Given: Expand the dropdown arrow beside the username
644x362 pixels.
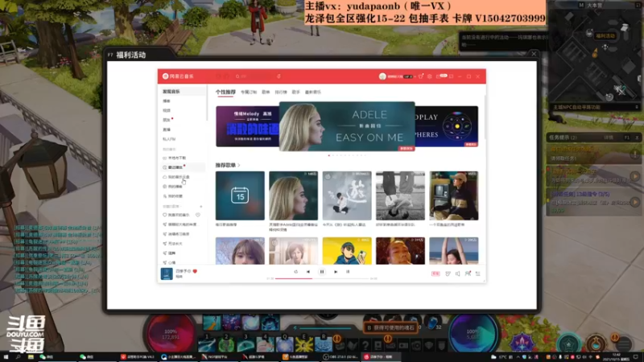Looking at the screenshot, I should pos(415,76).
